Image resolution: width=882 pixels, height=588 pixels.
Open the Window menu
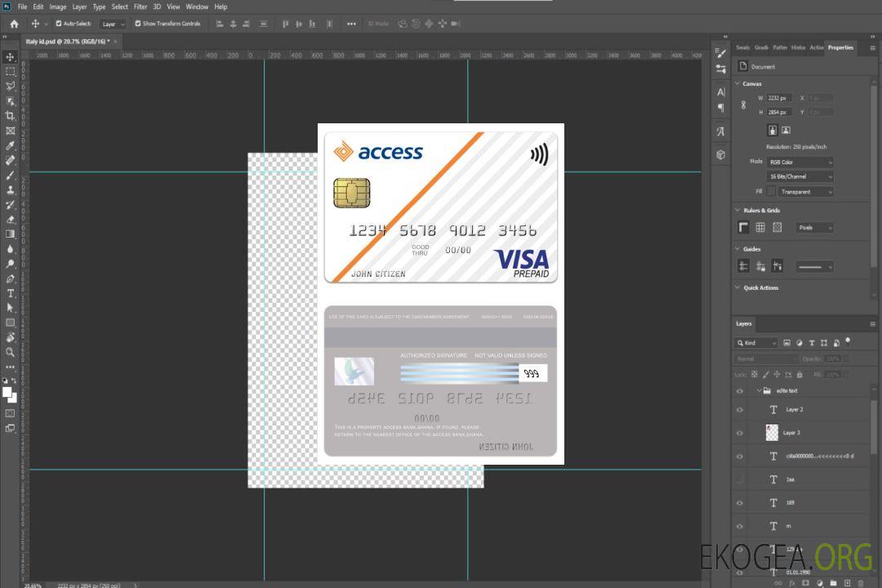[x=197, y=7]
